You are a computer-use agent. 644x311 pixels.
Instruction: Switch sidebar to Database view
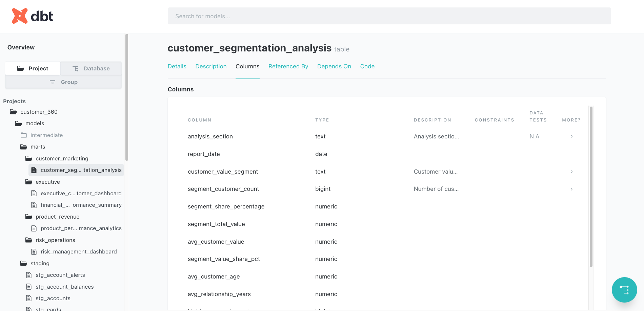click(x=91, y=68)
